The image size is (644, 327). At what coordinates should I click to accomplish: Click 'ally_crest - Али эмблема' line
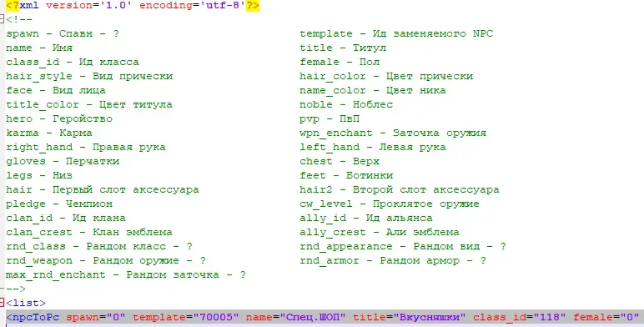point(379,233)
